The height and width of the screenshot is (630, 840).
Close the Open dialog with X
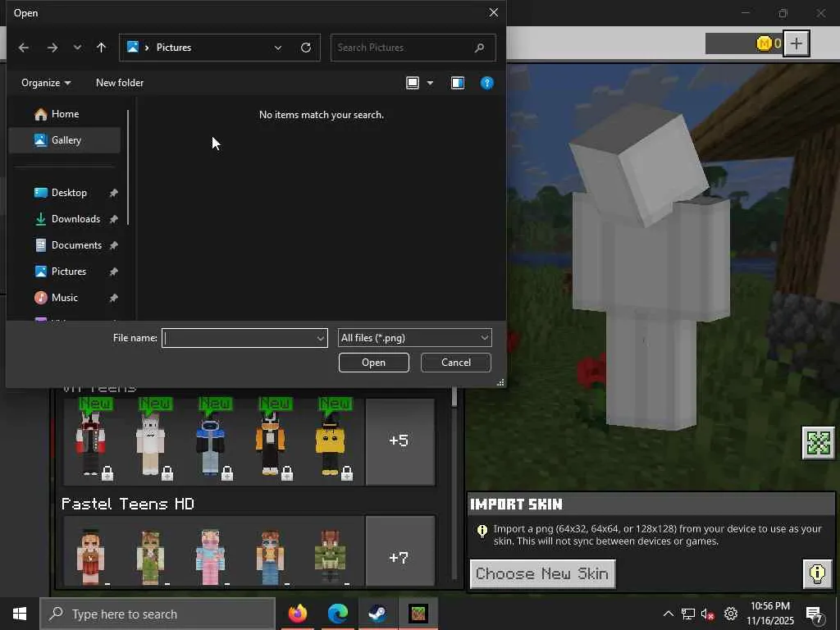493,12
